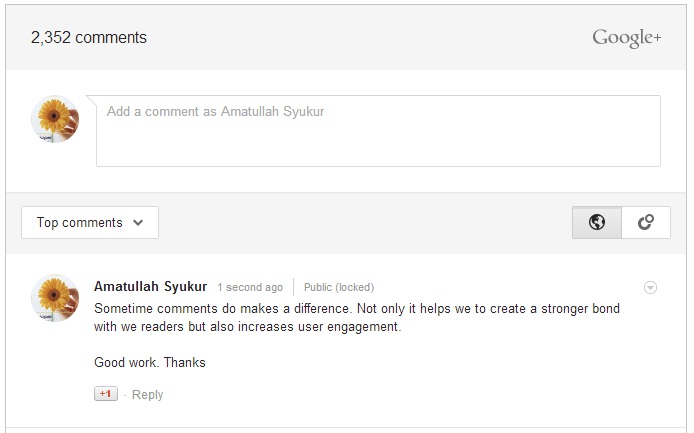Screen dimensions: 694x433
Task: Give the comment a +1
Action: 106,394
